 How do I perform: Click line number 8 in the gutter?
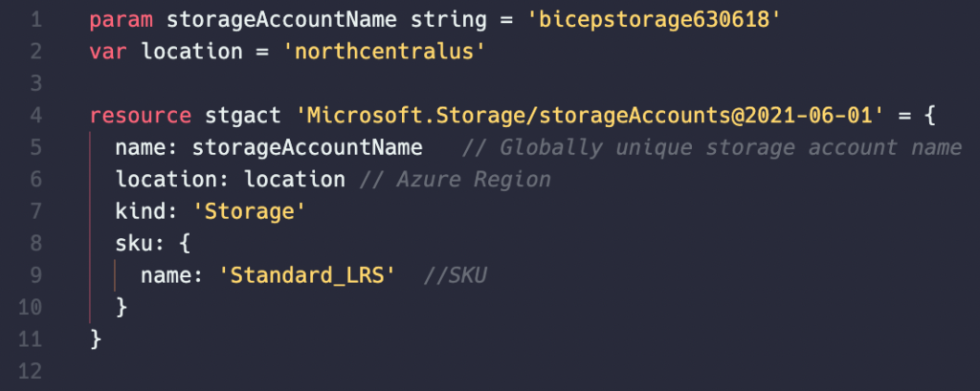35,244
